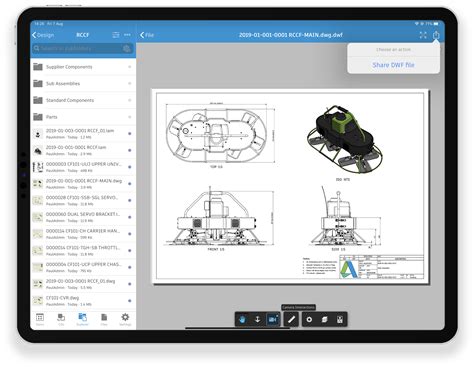Switch to the COs tab in bottom bar
The image size is (474, 367).
click(x=61, y=319)
